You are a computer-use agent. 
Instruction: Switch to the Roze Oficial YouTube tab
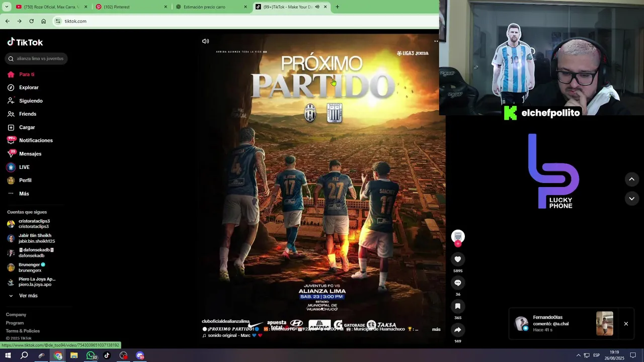point(50,7)
